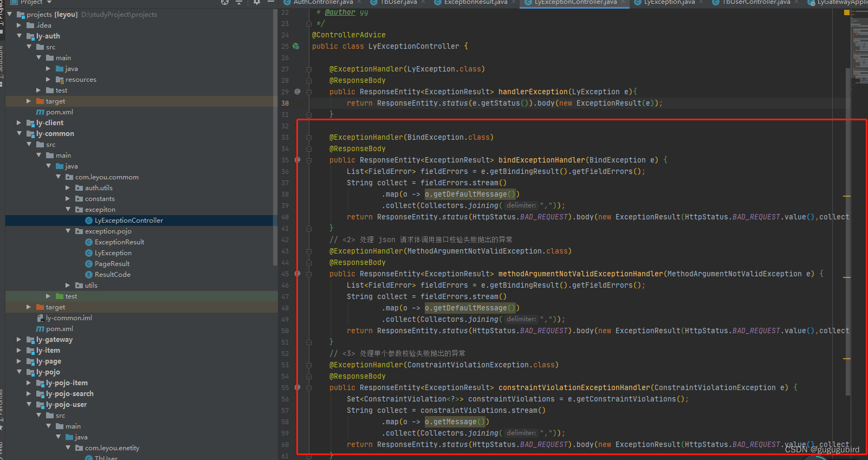
Task: Toggle the comment fold marker on line 23
Action: pyautogui.click(x=309, y=23)
